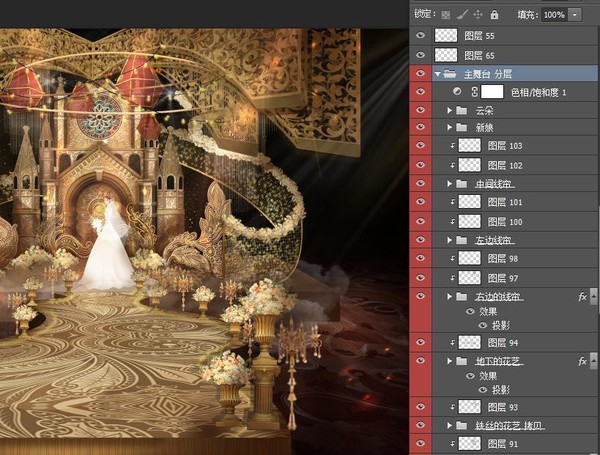The height and width of the screenshot is (455, 600).
Task: Open the 填充 percentage dropdown arrow
Action: [x=575, y=15]
